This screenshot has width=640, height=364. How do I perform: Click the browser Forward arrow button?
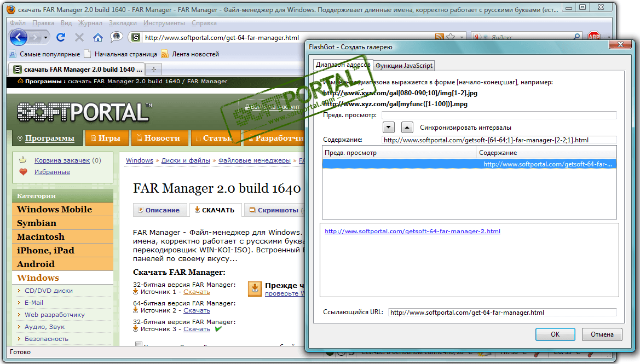tap(35, 38)
